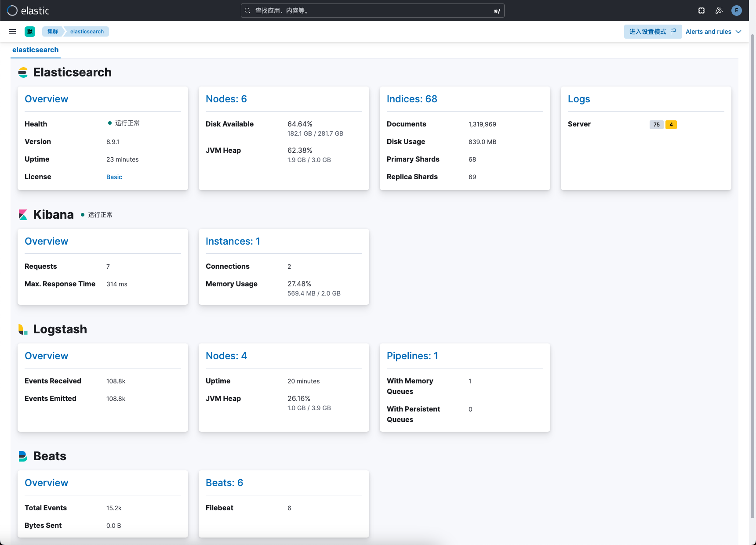Image resolution: width=756 pixels, height=545 pixels.
Task: Click Logstash JVM heap 26.16%
Action: click(299, 399)
